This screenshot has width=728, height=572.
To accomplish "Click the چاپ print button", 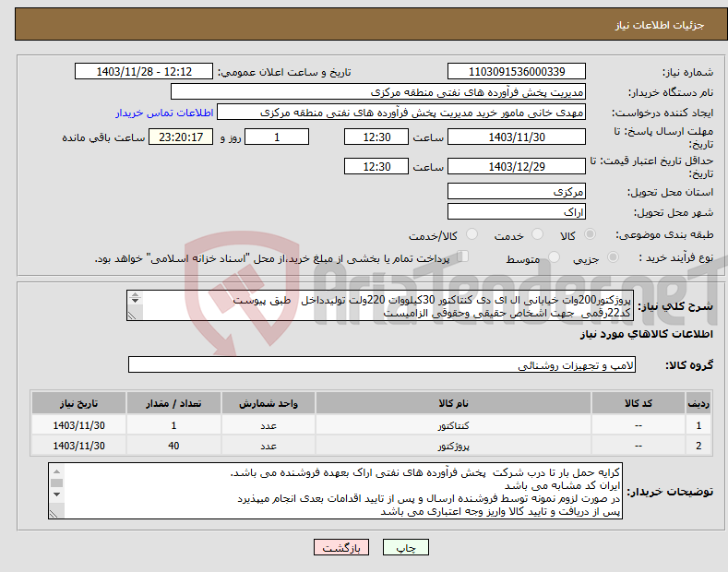I will pos(405,548).
